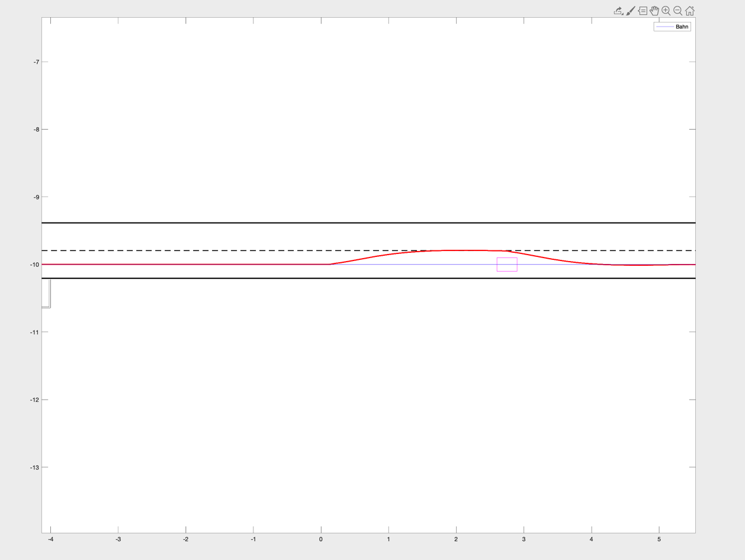Click the Bahn legend label
Viewport: 745px width, 560px height.
click(x=682, y=27)
